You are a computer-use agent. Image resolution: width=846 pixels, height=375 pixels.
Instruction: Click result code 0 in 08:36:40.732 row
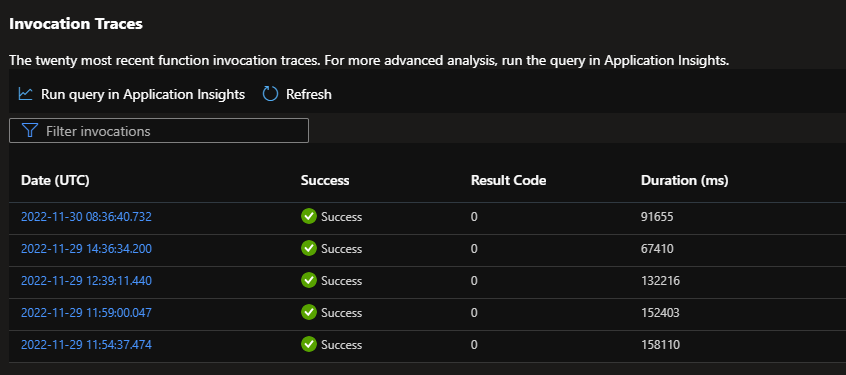(474, 217)
